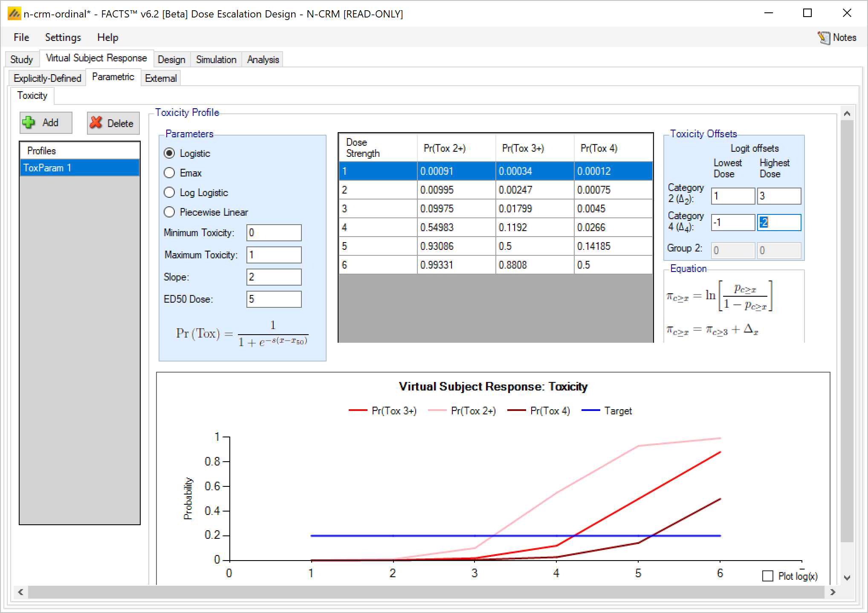
Task: Enable the Plot log(x) checkbox
Action: [767, 576]
